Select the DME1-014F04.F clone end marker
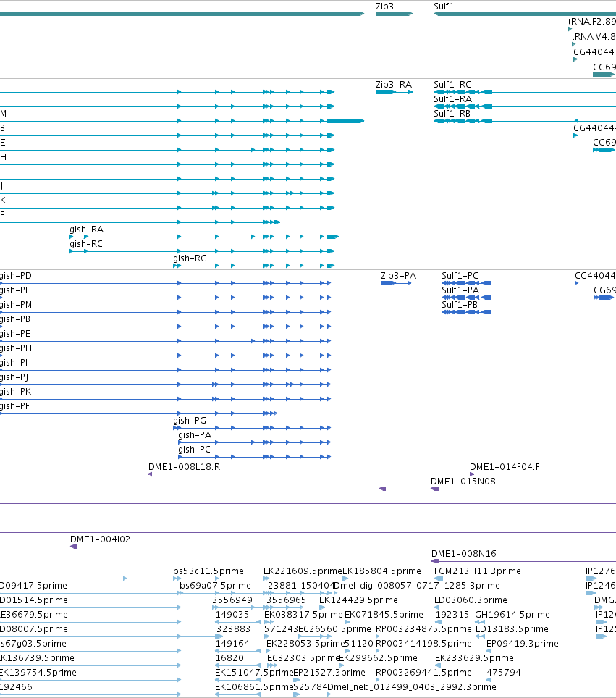The image size is (616, 698). 472,474
